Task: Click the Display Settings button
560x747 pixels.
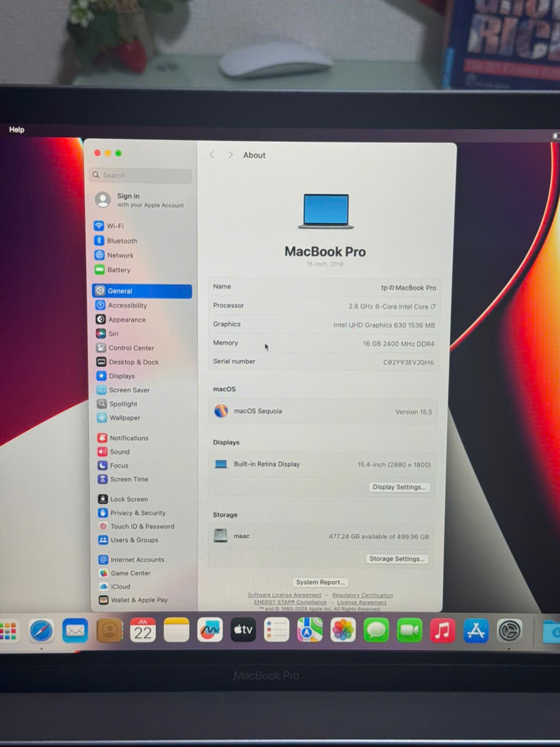Action: click(x=400, y=487)
